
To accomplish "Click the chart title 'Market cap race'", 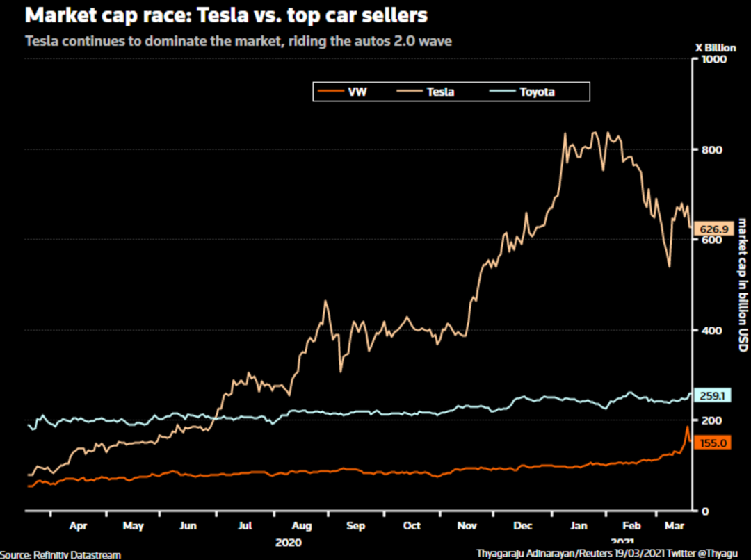I will pos(226,15).
